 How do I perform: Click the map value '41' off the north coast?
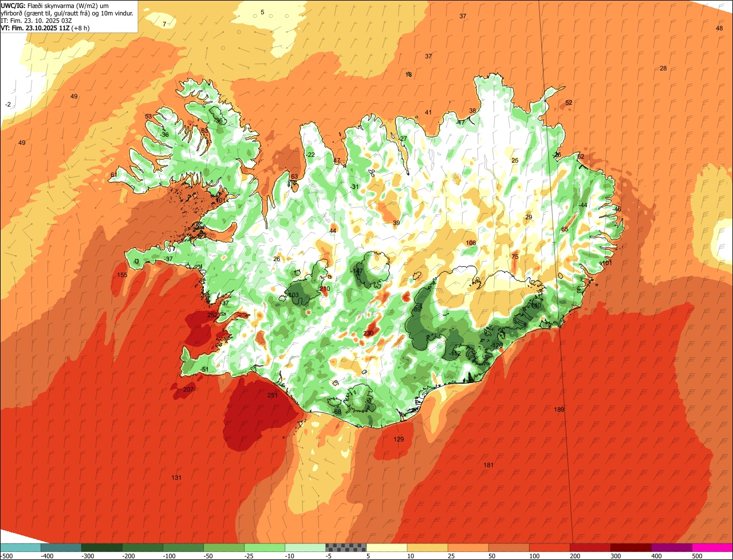(428, 112)
